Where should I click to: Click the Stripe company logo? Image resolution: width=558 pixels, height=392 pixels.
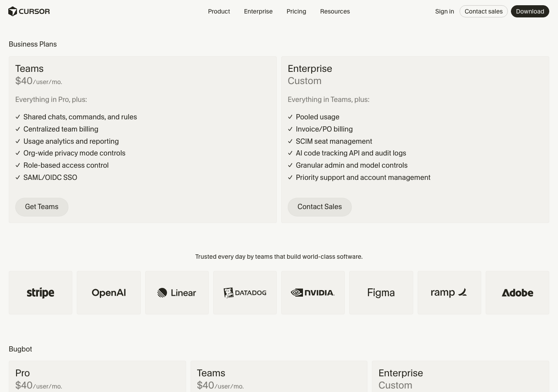pos(40,292)
